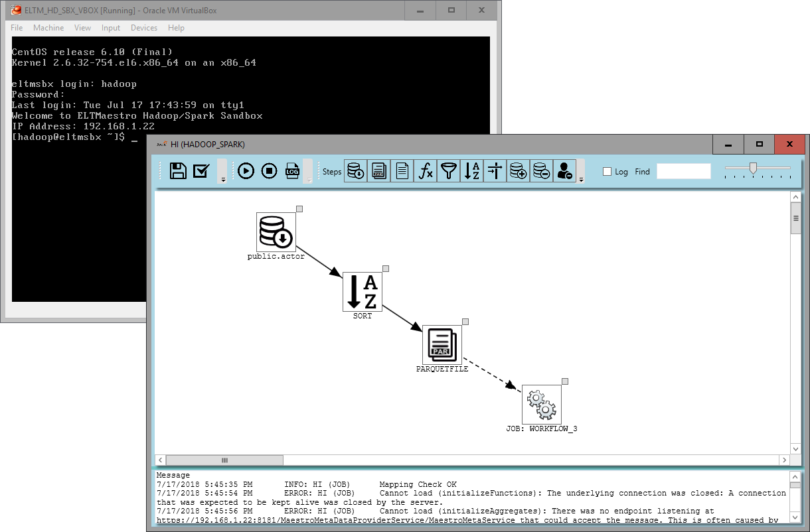Image resolution: width=810 pixels, height=532 pixels.
Task: Expand overflow arrow after Steps toolbar group
Action: click(582, 171)
